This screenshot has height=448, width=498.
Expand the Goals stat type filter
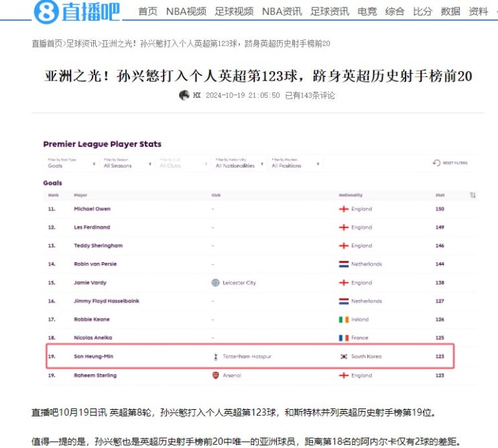[x=71, y=164]
